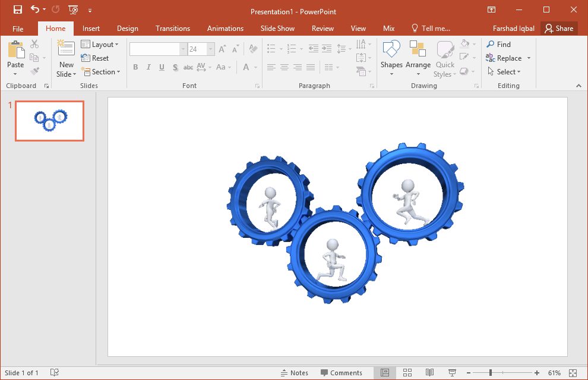
Task: Click the Arrange icon
Action: (418, 51)
